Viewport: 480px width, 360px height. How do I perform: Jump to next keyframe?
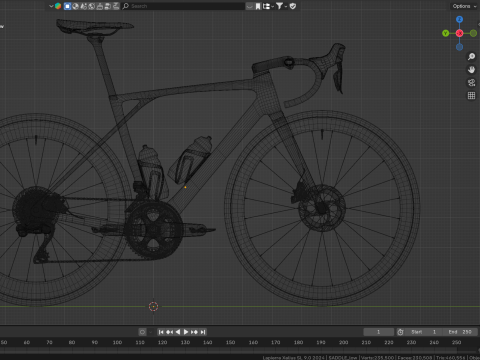point(194,332)
